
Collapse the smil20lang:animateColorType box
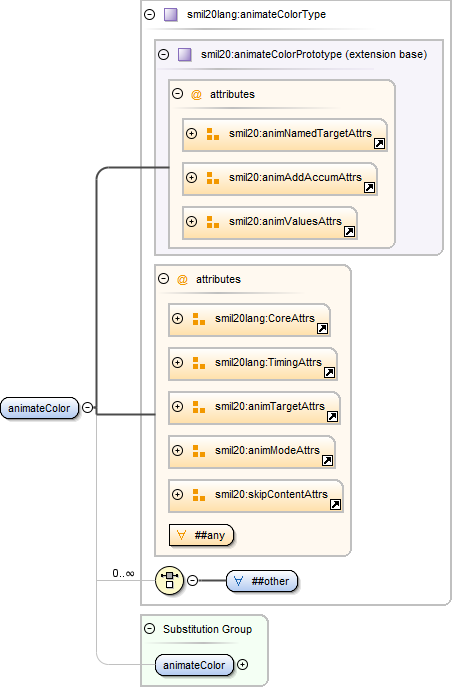(x=150, y=14)
